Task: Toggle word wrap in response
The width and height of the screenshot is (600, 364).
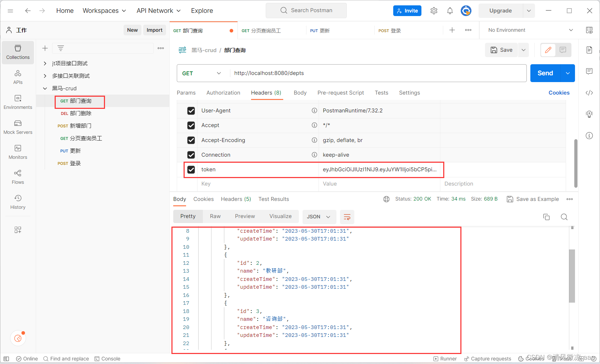Action: coord(347,217)
